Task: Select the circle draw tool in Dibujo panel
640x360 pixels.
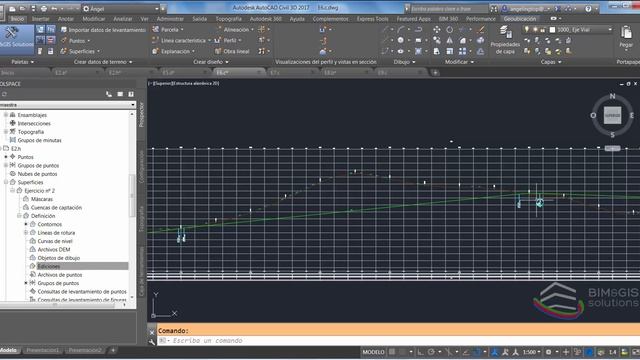Action: [x=401, y=40]
